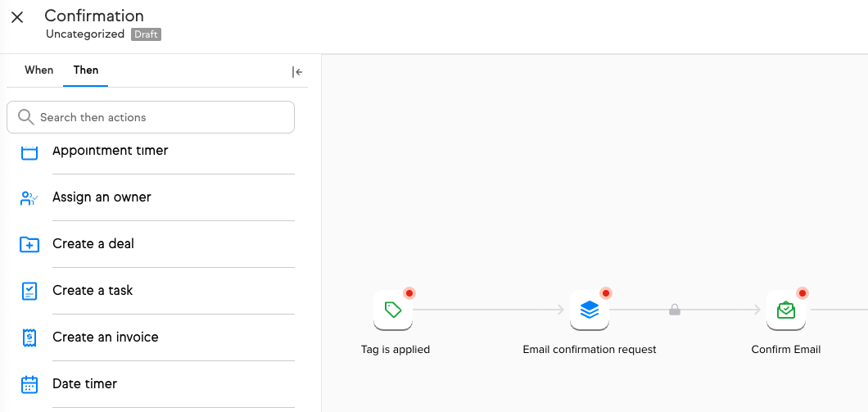Click the lock icon between workflow nodes
868x412 pixels.
pyautogui.click(x=675, y=310)
